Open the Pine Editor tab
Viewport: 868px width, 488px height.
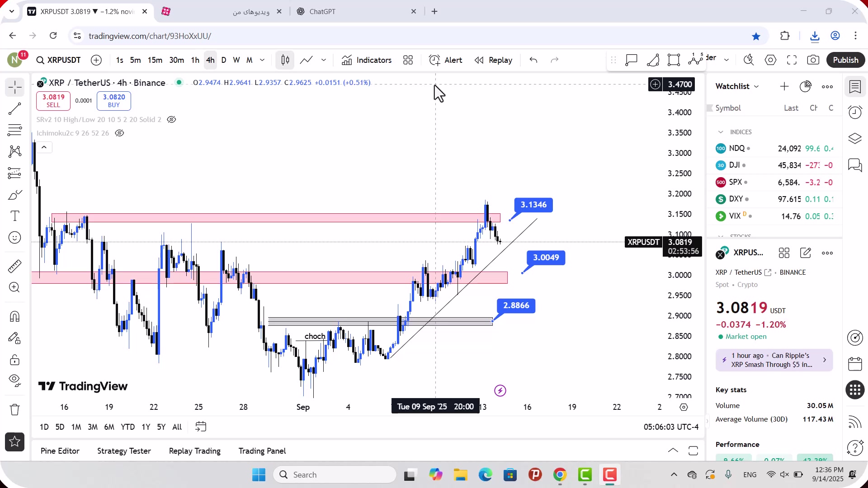tap(60, 451)
